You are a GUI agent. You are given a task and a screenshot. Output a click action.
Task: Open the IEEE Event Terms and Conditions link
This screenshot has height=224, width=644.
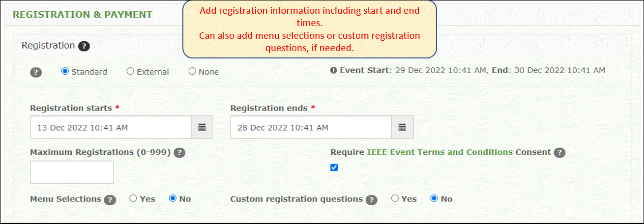[440, 152]
